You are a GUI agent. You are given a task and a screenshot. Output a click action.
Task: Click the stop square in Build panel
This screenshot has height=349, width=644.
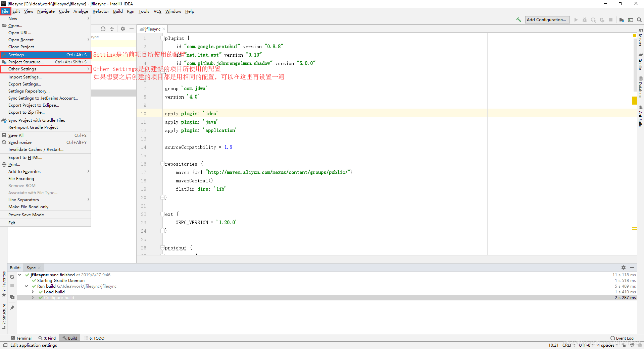click(12, 286)
